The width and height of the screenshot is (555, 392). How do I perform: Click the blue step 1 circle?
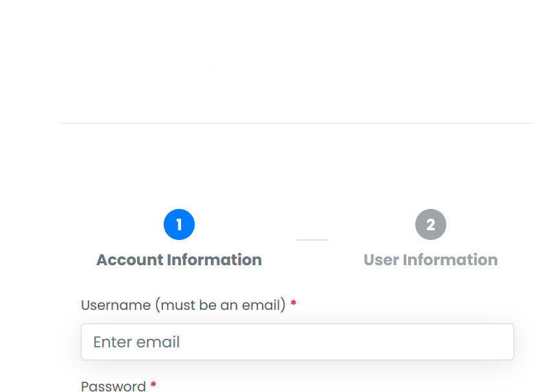[179, 224]
